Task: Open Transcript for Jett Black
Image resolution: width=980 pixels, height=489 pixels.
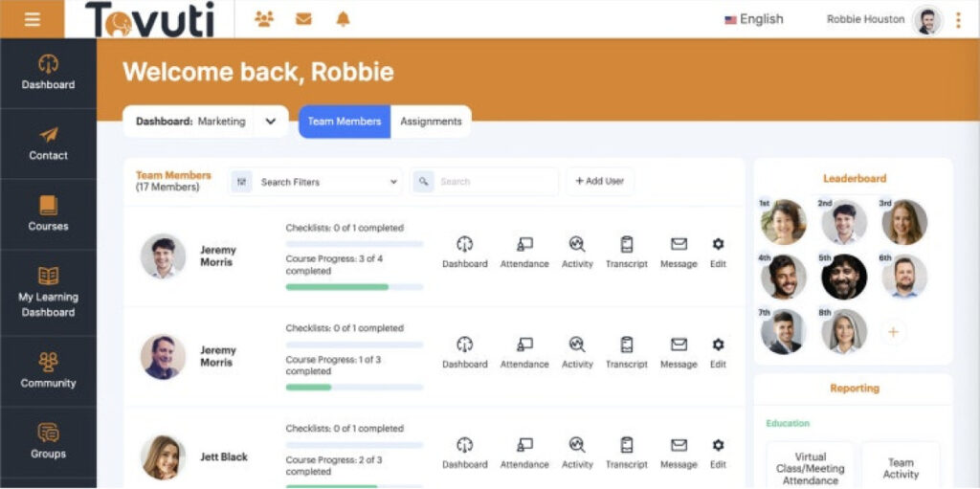Action: tap(626, 454)
